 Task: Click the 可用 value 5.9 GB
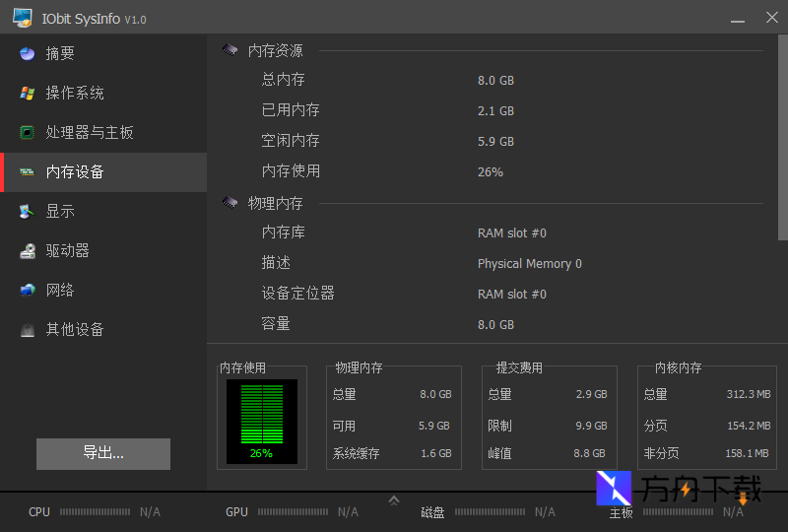434,426
